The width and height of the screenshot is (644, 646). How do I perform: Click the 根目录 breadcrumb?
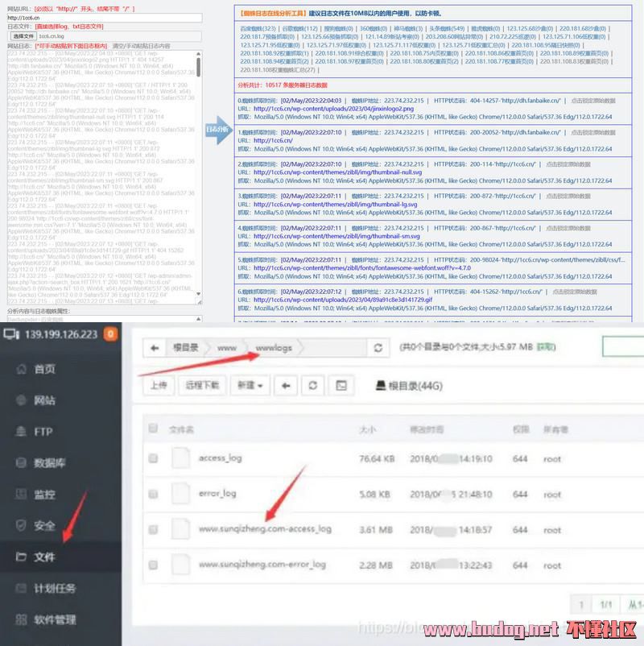pos(186,348)
